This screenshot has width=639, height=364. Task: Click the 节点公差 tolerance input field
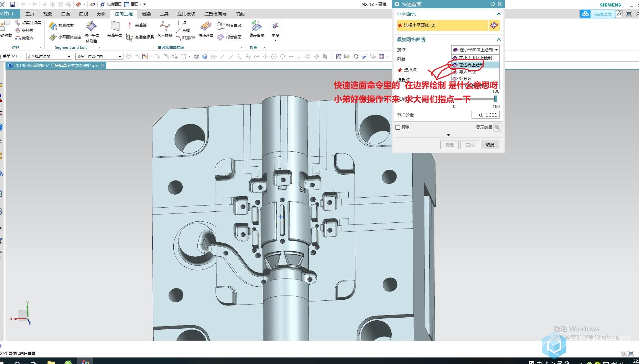click(x=485, y=115)
